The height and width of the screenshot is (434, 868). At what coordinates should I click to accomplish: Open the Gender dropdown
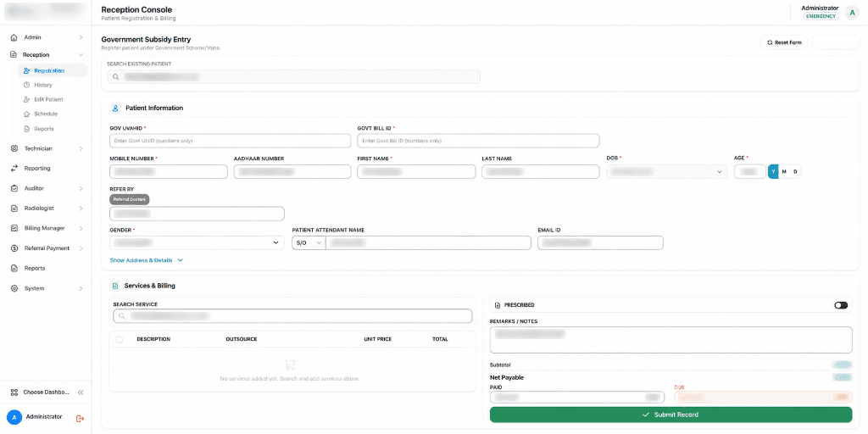coord(197,242)
